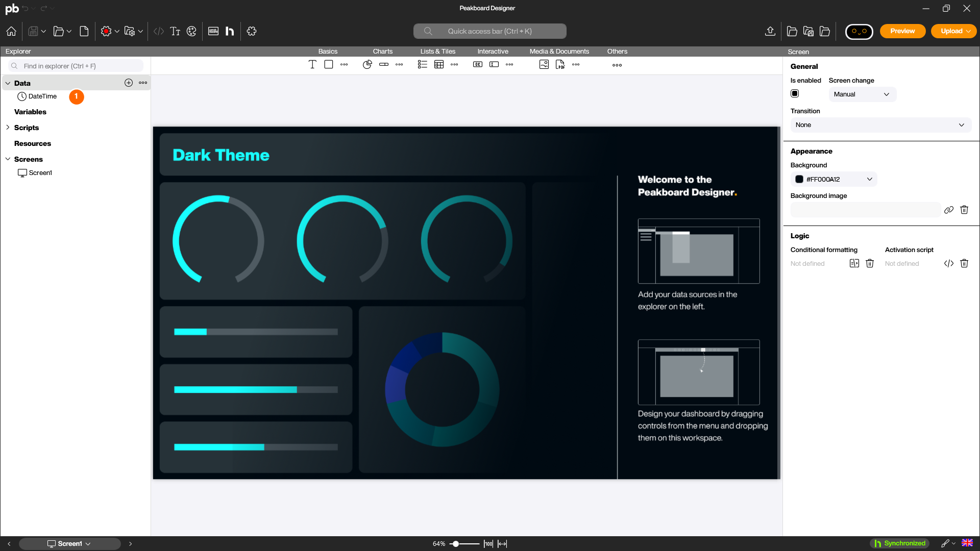Focus the Quick access bar search

click(x=489, y=31)
